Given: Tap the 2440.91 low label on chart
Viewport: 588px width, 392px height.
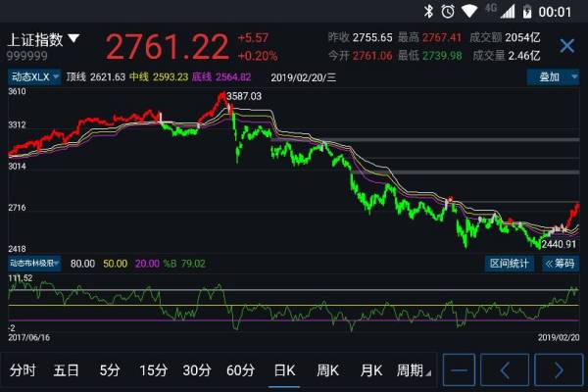Looking at the screenshot, I should tap(559, 244).
